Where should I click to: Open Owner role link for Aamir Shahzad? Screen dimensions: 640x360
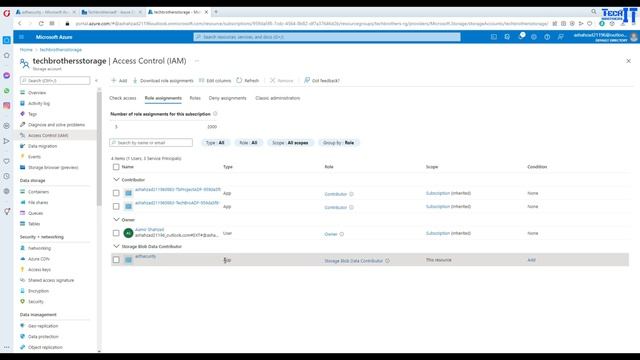[x=331, y=234]
